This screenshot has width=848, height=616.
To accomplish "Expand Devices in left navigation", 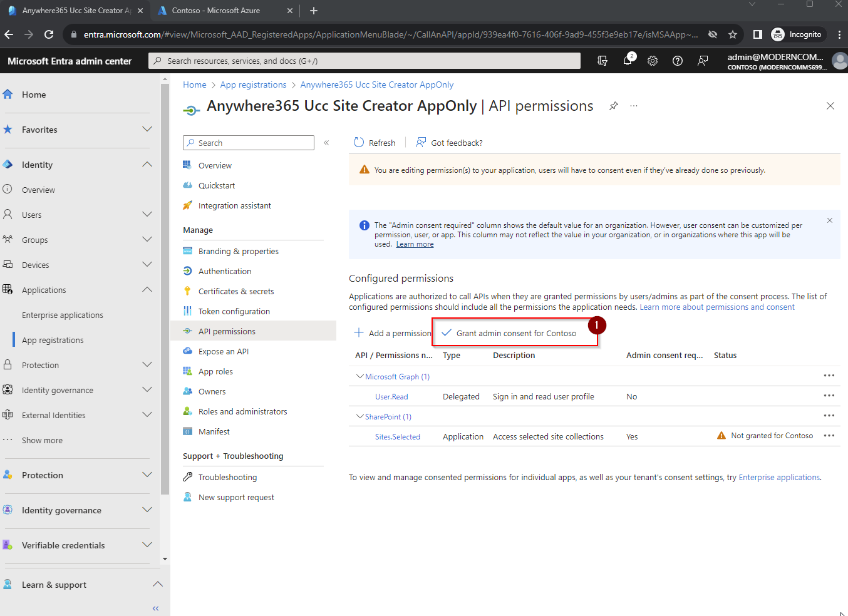I will (x=147, y=264).
